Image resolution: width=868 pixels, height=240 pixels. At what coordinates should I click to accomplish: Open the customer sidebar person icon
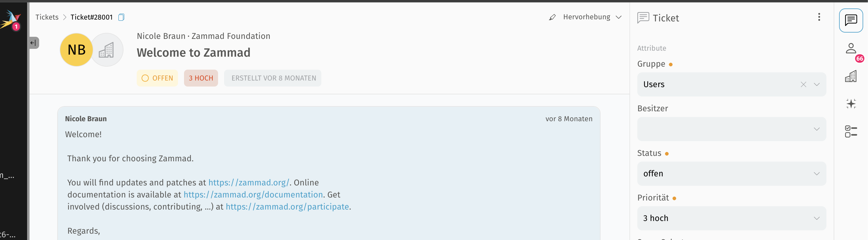point(851,49)
